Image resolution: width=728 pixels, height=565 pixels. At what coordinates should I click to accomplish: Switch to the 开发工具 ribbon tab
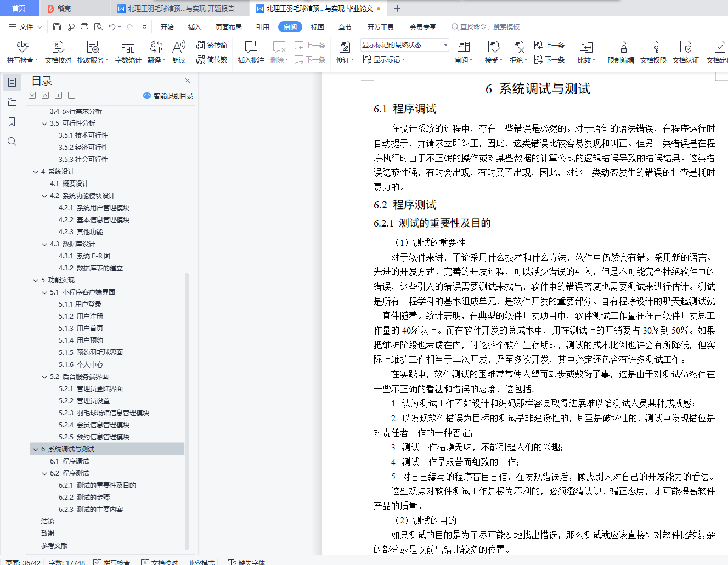tap(381, 27)
